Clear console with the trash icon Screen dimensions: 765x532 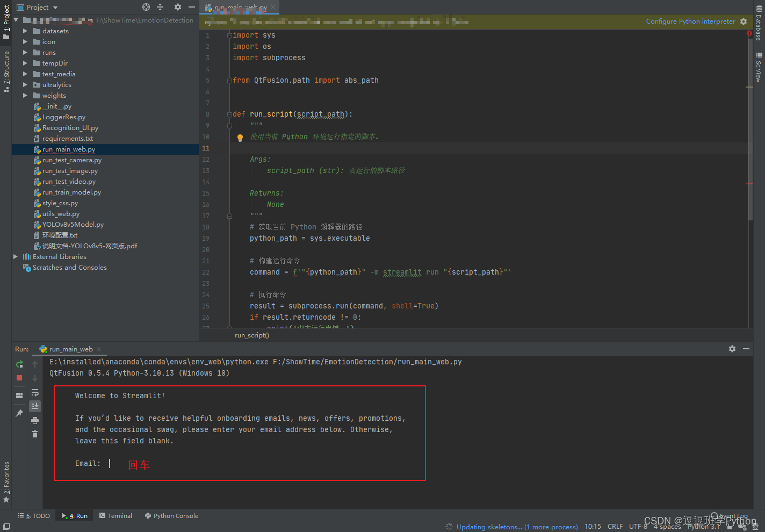click(x=35, y=434)
